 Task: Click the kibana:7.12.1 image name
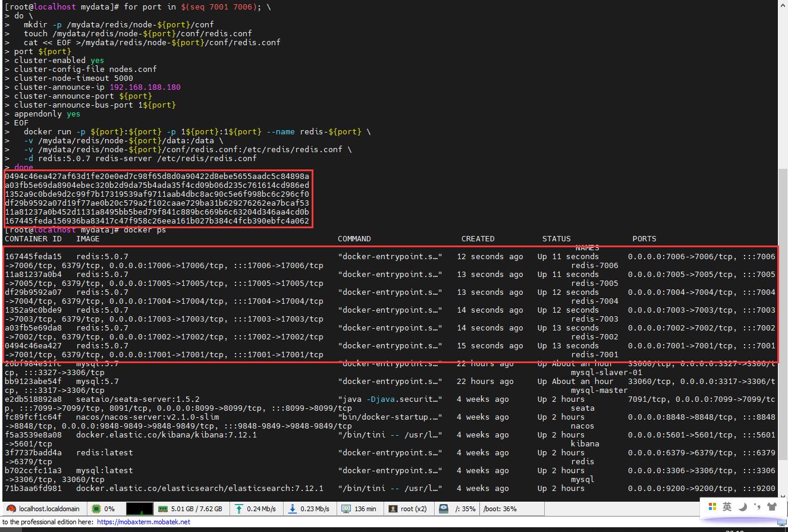tap(167, 435)
